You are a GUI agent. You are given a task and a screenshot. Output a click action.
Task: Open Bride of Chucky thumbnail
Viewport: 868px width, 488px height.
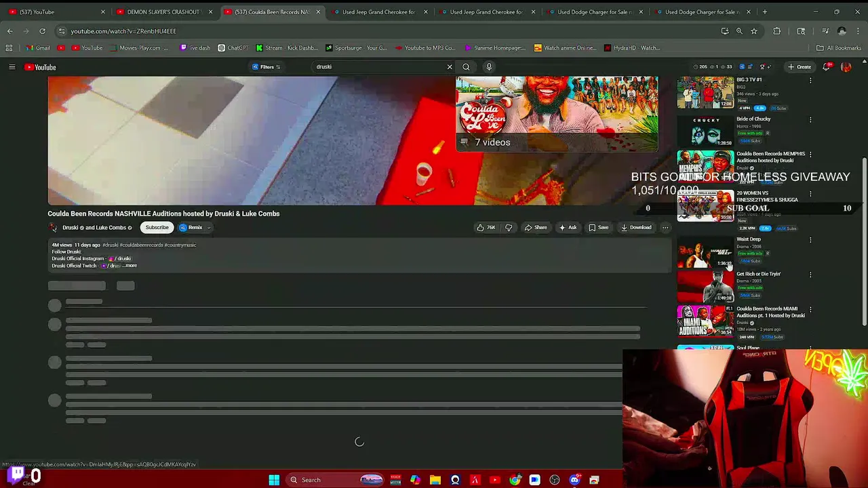coord(705,131)
